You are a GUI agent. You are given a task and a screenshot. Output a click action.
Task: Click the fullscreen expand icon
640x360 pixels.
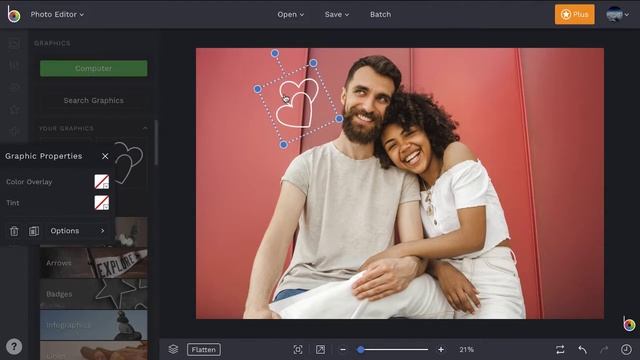[320, 349]
